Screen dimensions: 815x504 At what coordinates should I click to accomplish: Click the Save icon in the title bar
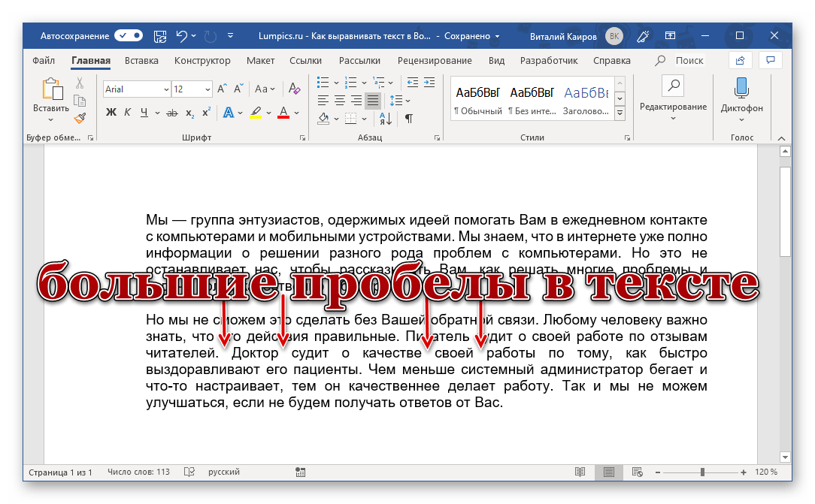(159, 35)
